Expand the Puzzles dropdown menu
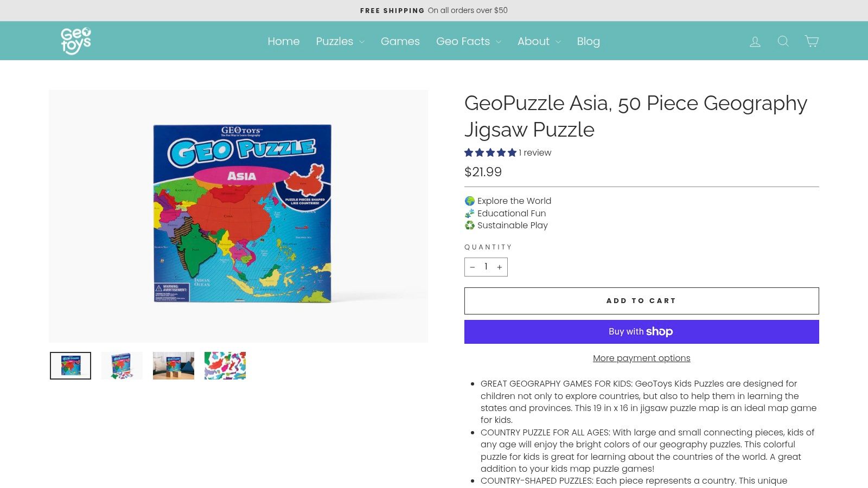The width and height of the screenshot is (868, 488). tap(362, 41)
